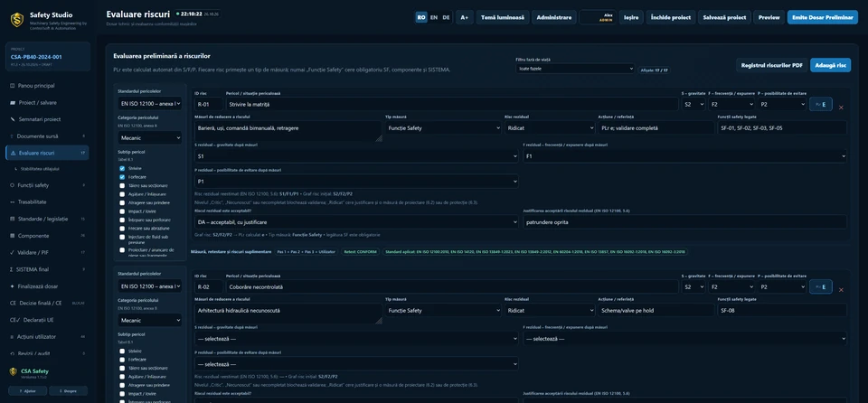
Task: Click Adaugă risc button
Action: coord(830,65)
